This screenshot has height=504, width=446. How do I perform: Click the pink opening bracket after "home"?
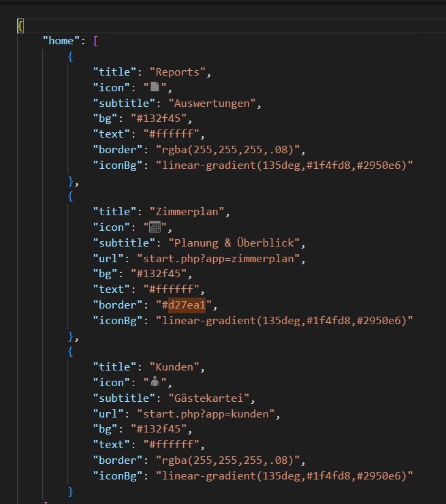95,41
